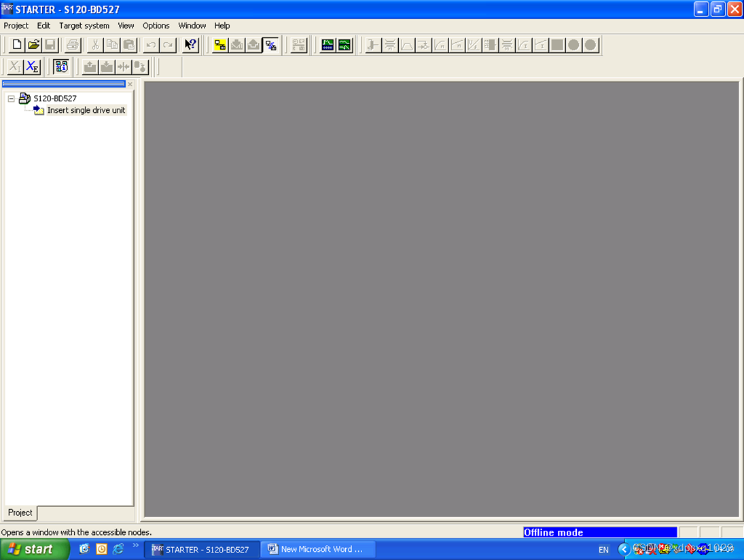Open the Options menu

tap(156, 26)
